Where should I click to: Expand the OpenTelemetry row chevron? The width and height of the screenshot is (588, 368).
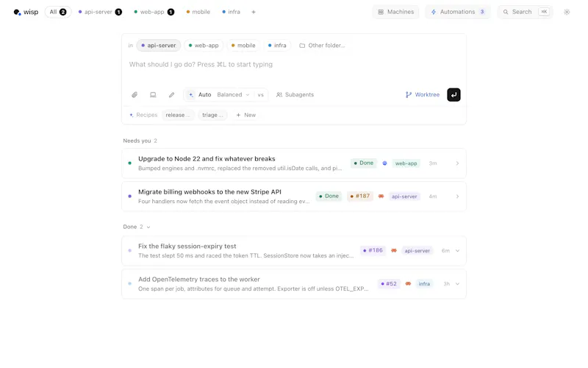pyautogui.click(x=457, y=284)
